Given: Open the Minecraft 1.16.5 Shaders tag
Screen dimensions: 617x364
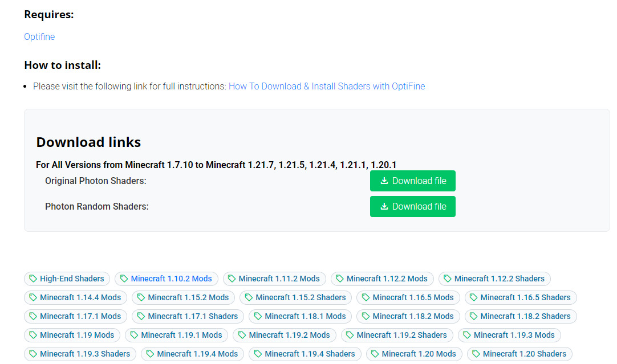Looking at the screenshot, I should pyautogui.click(x=521, y=297).
